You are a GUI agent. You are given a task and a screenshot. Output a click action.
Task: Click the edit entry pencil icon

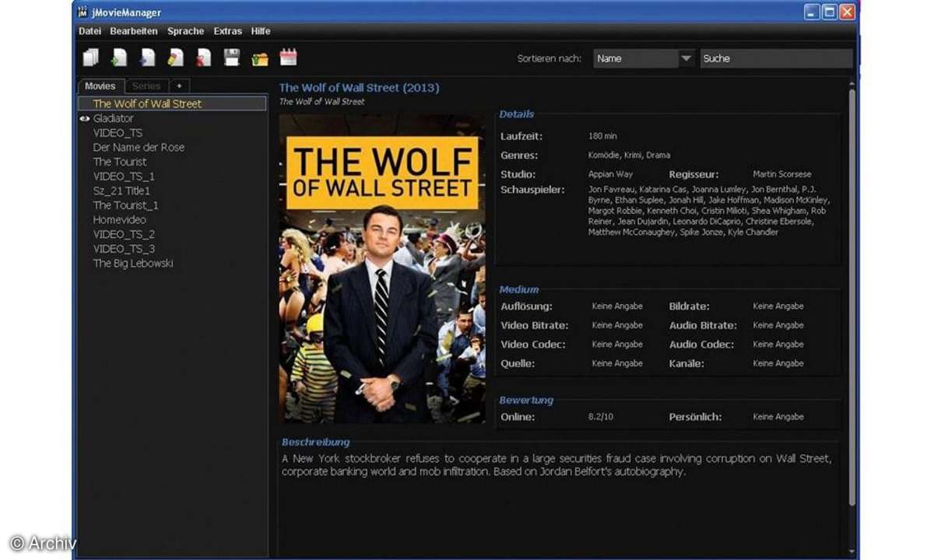pos(175,58)
